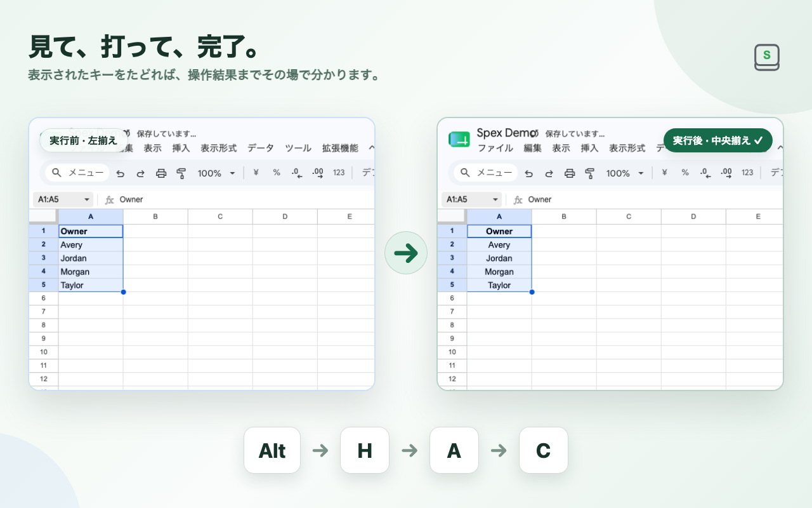
Task: Print icon in the right spreadsheet toolbar
Action: pos(570,173)
